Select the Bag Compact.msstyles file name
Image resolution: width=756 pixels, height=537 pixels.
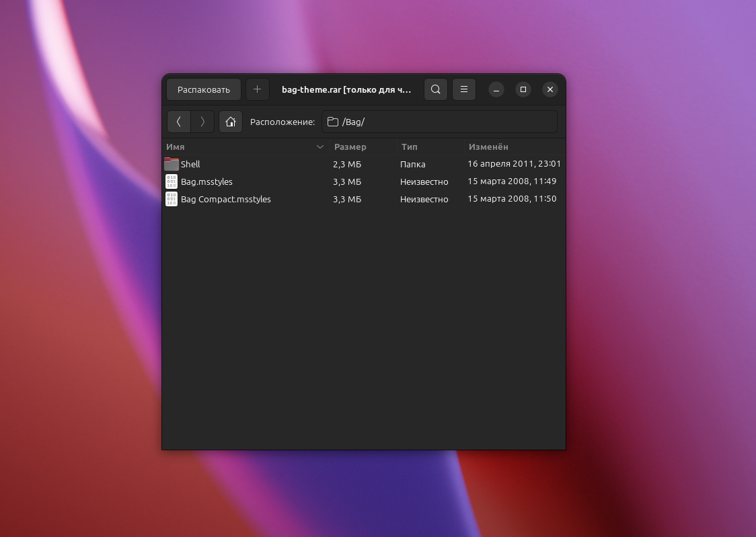coord(226,199)
